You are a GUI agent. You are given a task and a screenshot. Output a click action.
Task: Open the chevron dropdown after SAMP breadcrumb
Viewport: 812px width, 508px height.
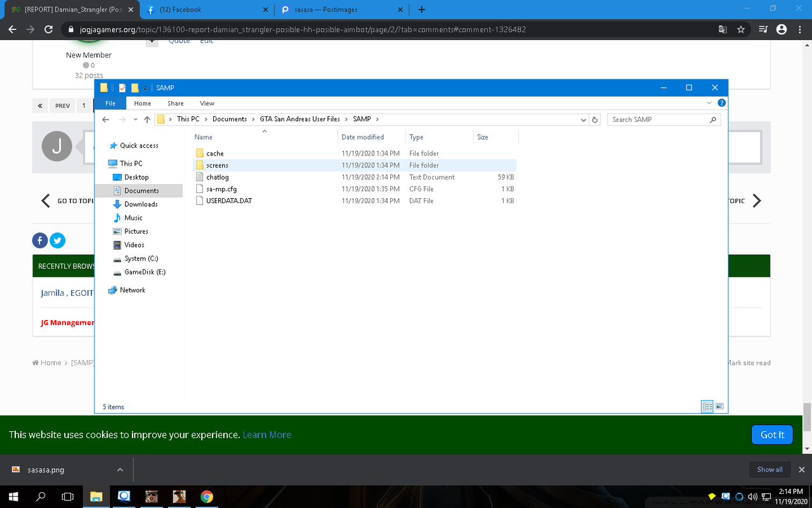click(377, 119)
